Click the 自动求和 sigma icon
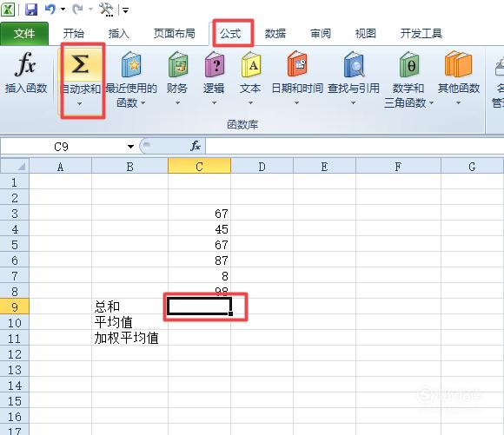Screen dimensions: 504x435 [x=80, y=64]
